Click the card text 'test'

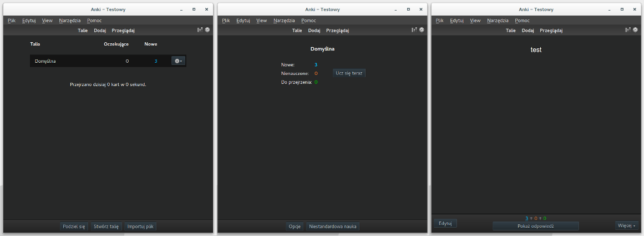coord(536,50)
